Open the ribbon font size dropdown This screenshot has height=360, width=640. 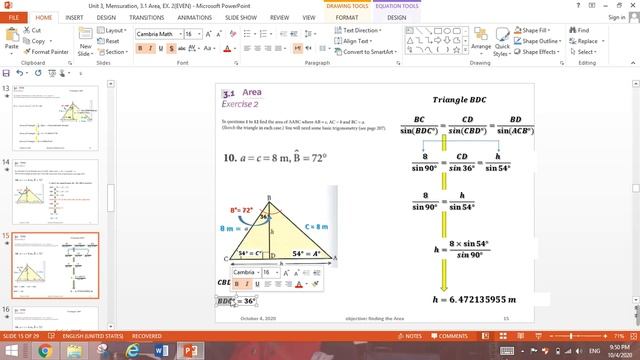coord(199,34)
